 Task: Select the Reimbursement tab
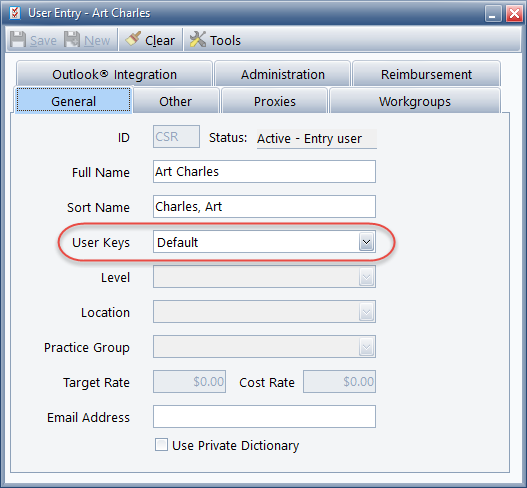426,74
